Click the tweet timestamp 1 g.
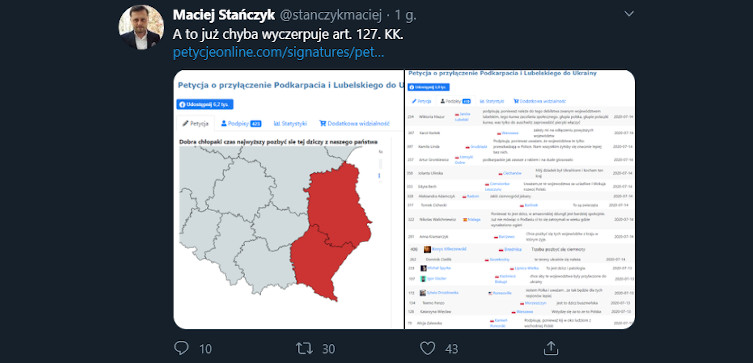753x363 pixels. point(405,15)
